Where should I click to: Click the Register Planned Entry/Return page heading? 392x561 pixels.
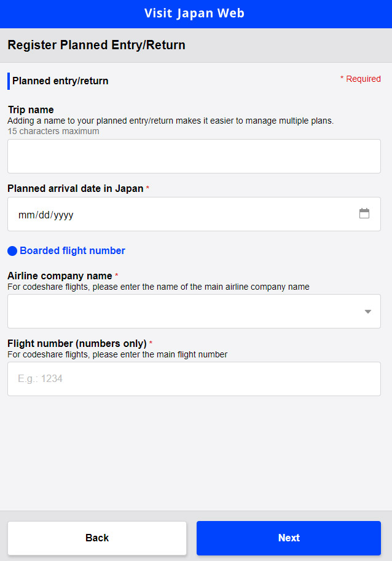click(96, 45)
